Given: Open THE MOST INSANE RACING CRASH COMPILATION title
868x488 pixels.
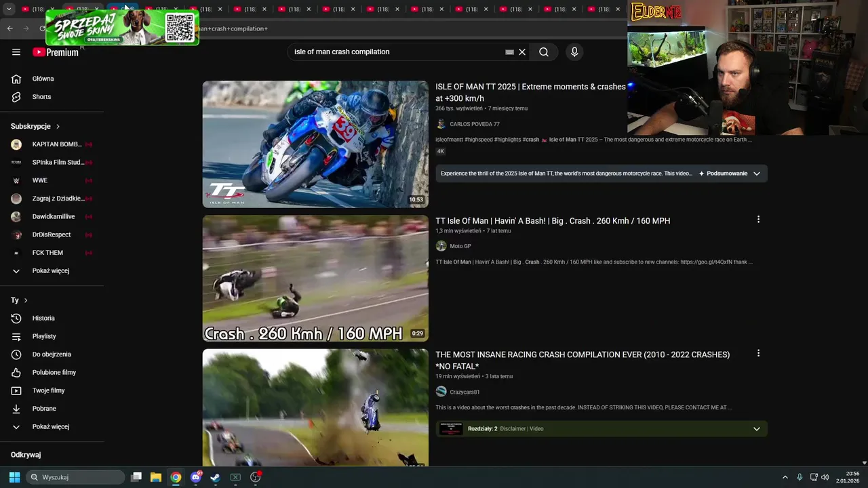Looking at the screenshot, I should point(583,361).
